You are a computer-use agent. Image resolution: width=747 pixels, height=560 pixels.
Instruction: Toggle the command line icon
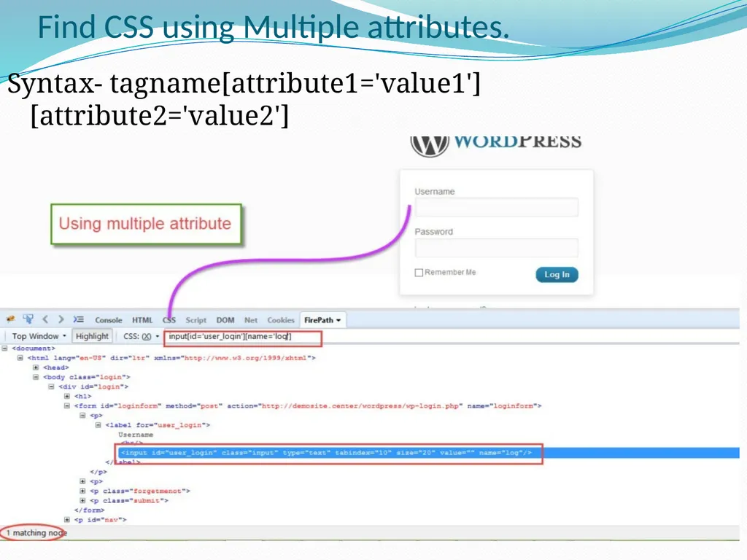(79, 319)
